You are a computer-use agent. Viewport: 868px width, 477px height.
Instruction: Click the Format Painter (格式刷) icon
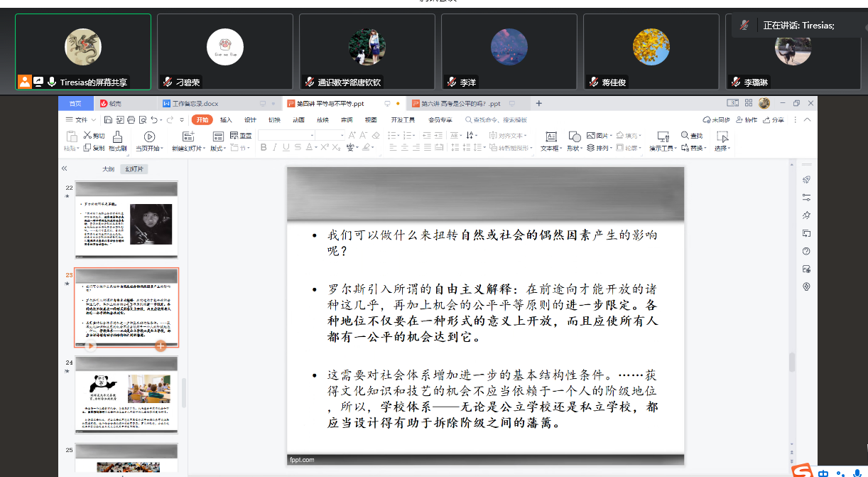click(117, 136)
